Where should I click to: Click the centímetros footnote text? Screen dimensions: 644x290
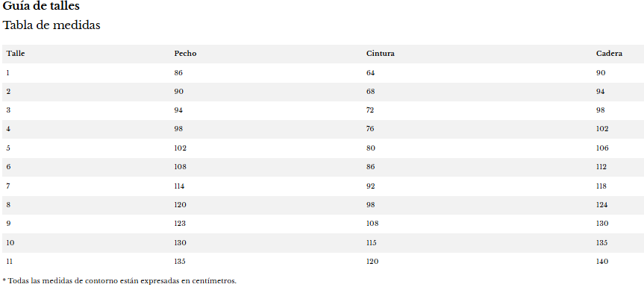coord(119,281)
